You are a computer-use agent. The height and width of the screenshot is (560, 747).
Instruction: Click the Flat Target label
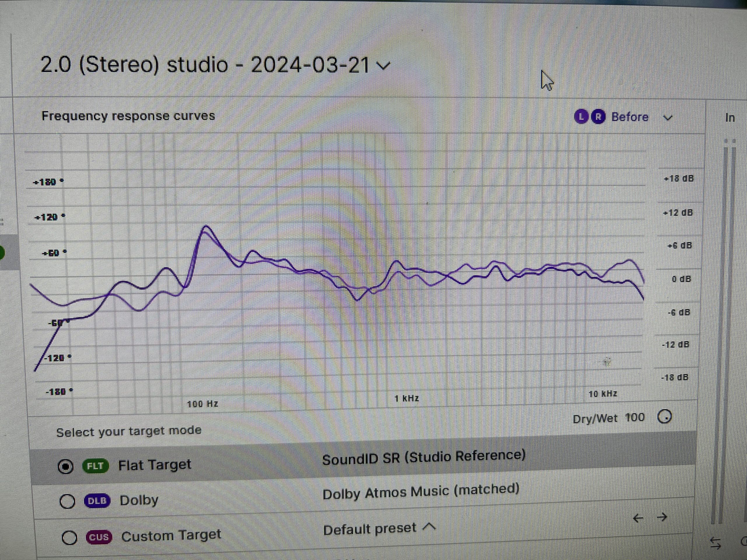click(155, 465)
